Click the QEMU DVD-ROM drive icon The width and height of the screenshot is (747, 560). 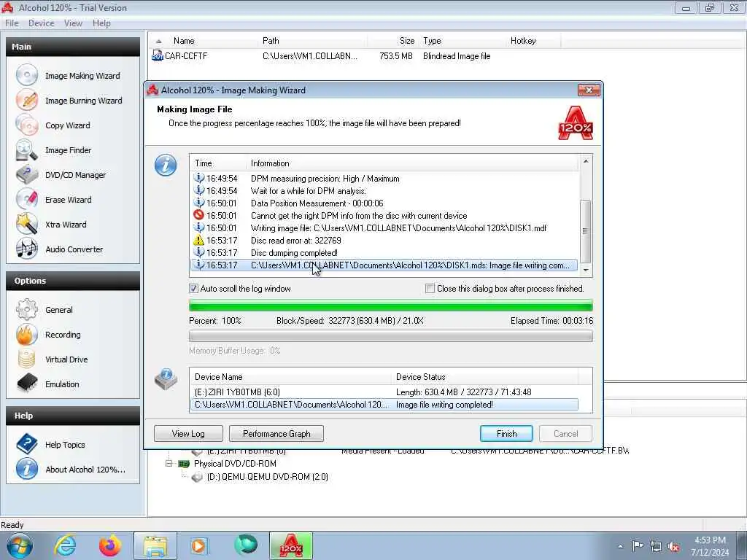pyautogui.click(x=197, y=477)
